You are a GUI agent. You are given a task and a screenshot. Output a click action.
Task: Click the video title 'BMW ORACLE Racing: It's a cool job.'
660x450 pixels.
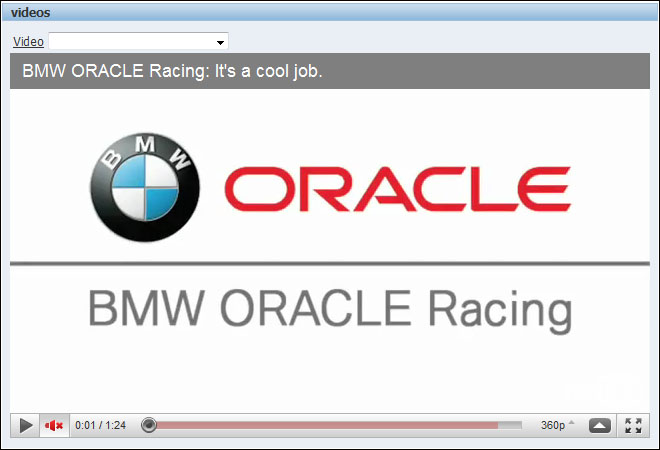172,71
